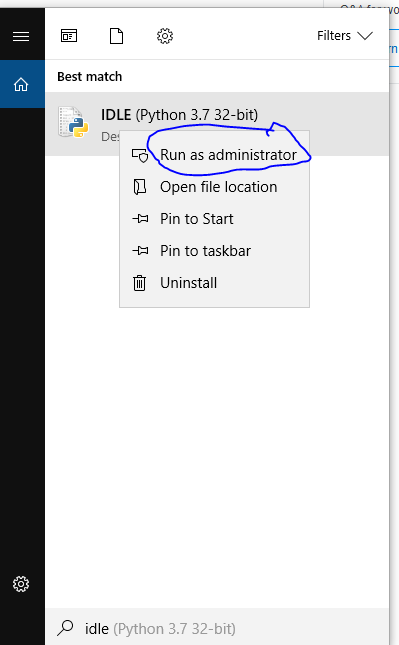
Task: Click the IDLE Python file icon
Action: point(73,123)
